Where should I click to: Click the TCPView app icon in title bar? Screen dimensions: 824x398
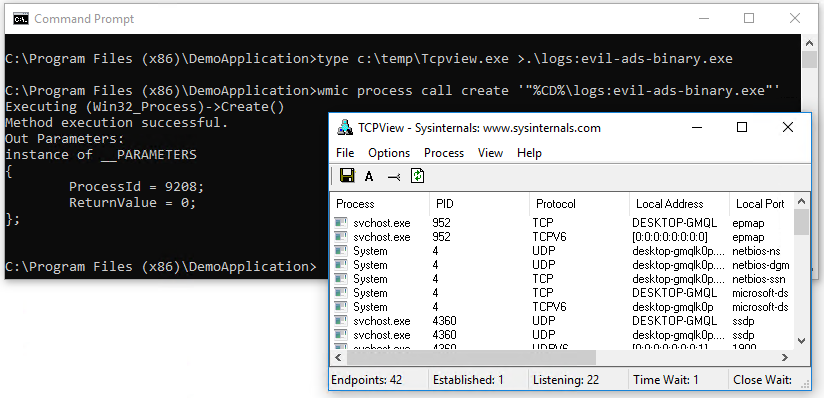(x=345, y=127)
